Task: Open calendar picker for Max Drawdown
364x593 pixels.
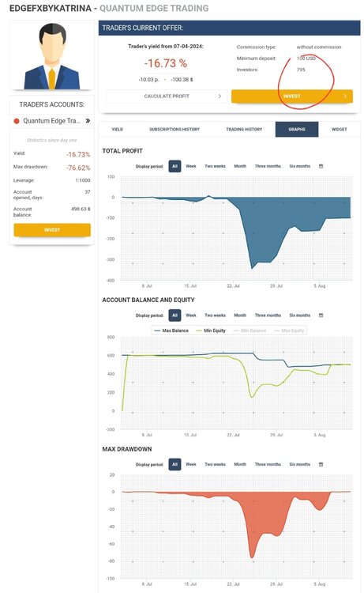Action: (321, 464)
